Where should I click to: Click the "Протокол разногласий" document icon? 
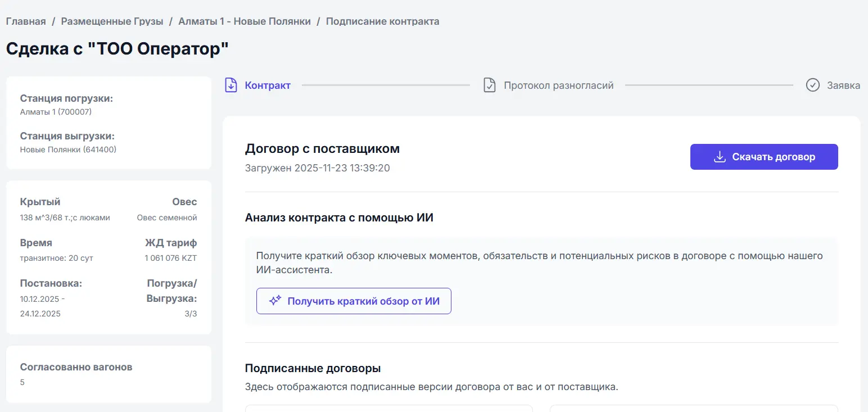489,85
